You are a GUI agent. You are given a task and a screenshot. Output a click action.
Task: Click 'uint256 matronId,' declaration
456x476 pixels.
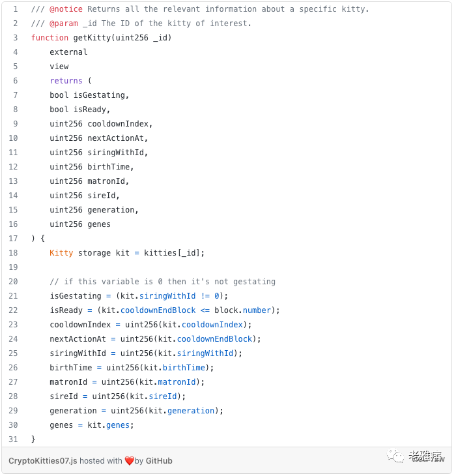coord(89,181)
